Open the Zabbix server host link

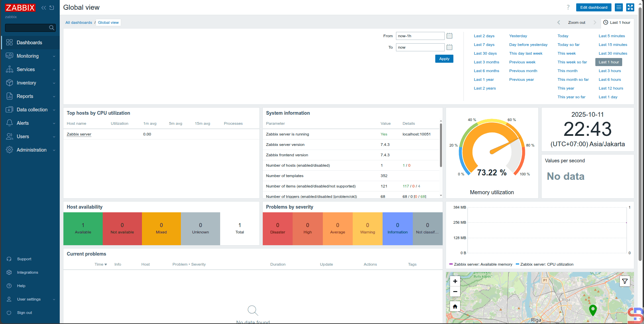click(x=79, y=134)
